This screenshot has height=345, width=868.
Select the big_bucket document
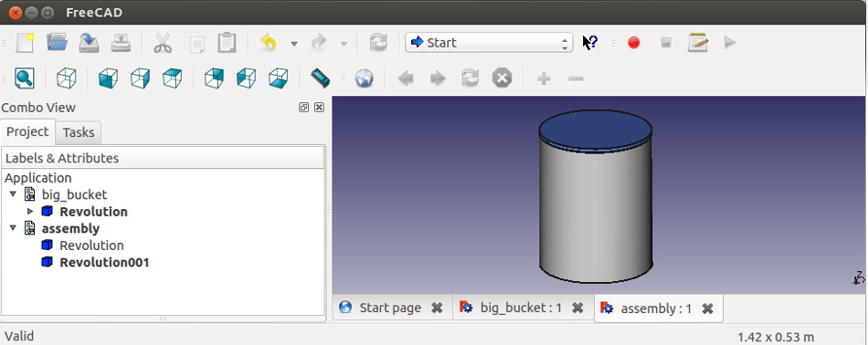click(74, 194)
